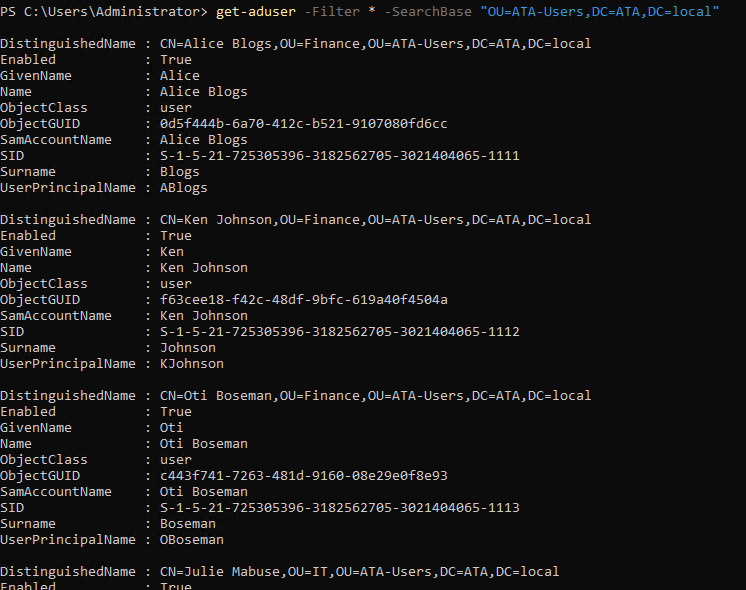Click the Boseman Surname value
Viewport: 746px width, 590px height.
tap(187, 524)
